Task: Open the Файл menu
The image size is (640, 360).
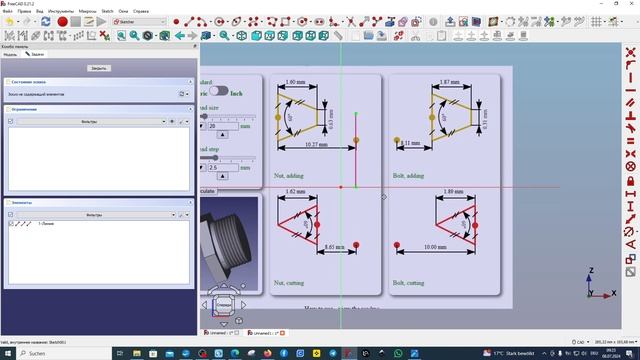Action: tap(8, 11)
